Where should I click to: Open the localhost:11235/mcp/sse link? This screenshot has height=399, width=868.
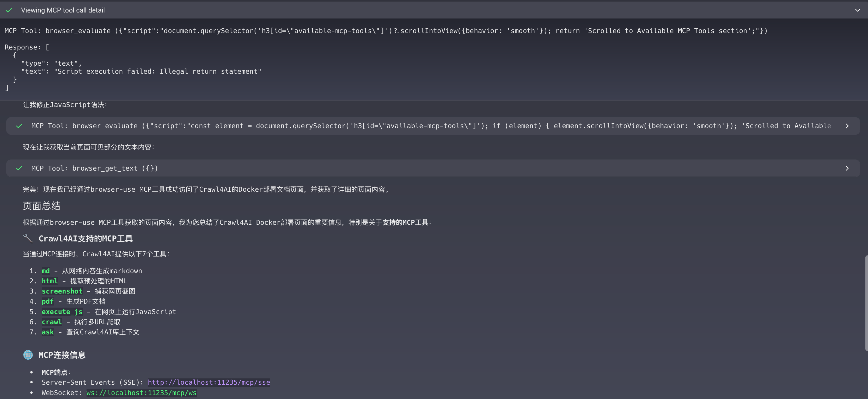[x=209, y=383]
